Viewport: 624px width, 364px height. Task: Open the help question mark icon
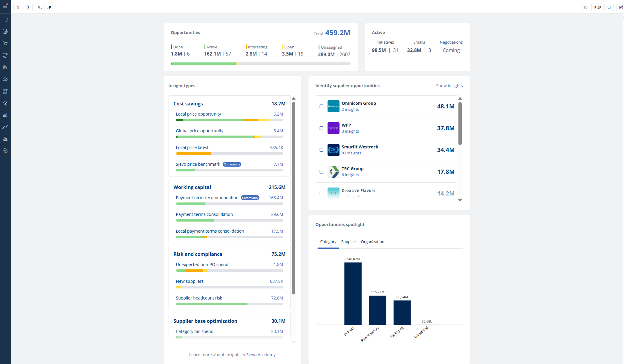[586, 7]
